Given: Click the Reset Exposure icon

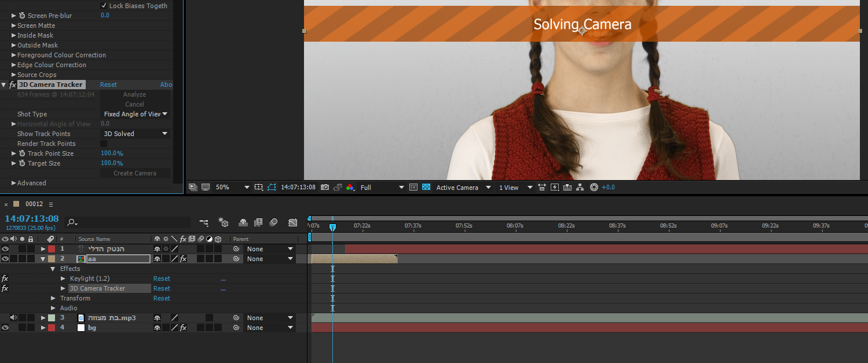Looking at the screenshot, I should point(594,188).
